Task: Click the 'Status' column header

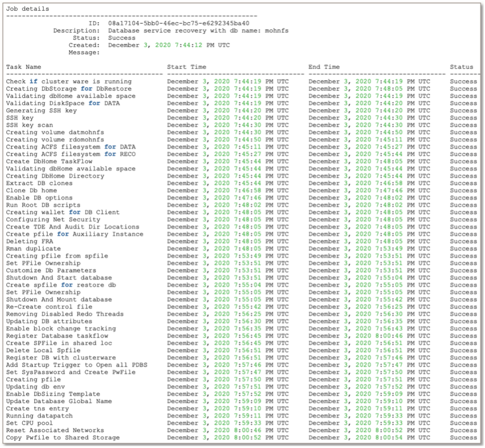Action: point(461,67)
